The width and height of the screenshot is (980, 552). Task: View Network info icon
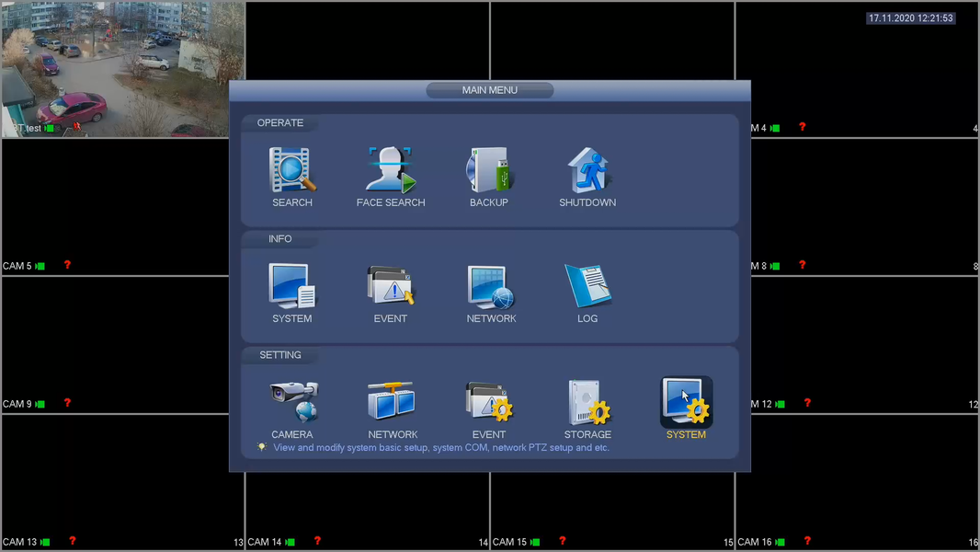pyautogui.click(x=491, y=286)
